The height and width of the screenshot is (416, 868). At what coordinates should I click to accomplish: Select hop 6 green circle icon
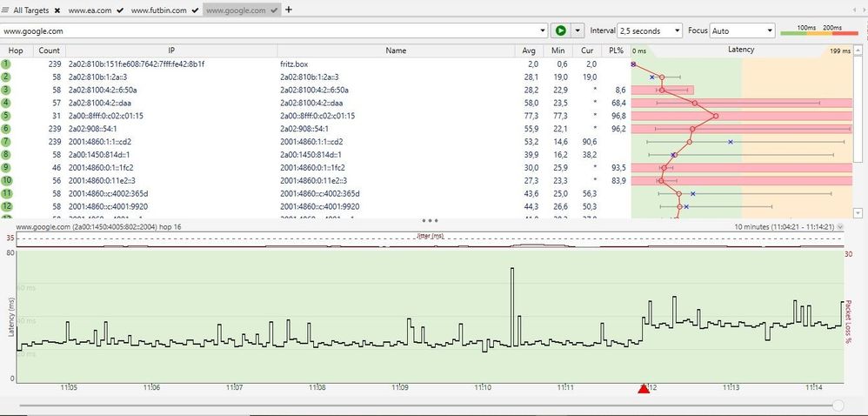pos(6,129)
